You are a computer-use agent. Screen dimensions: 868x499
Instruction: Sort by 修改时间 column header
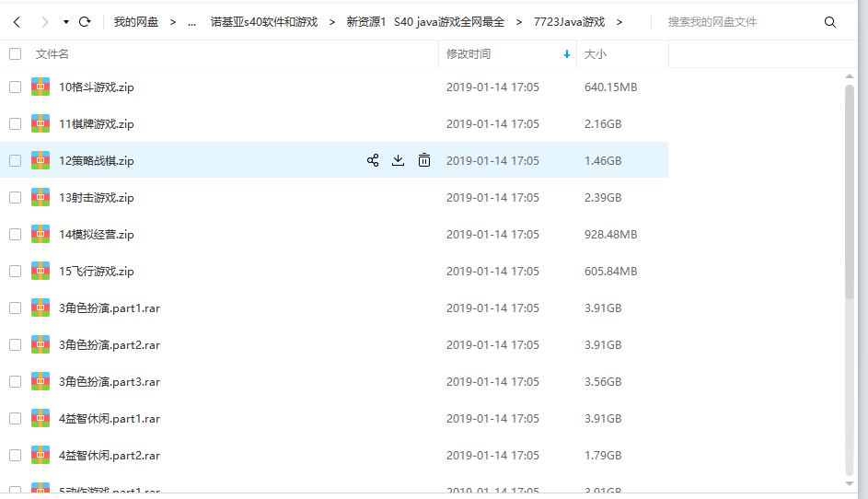469,53
